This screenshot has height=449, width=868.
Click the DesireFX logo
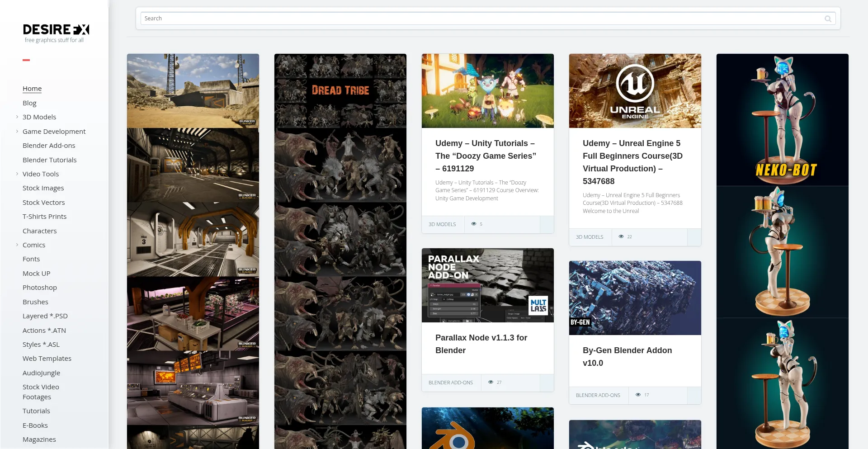point(56,30)
